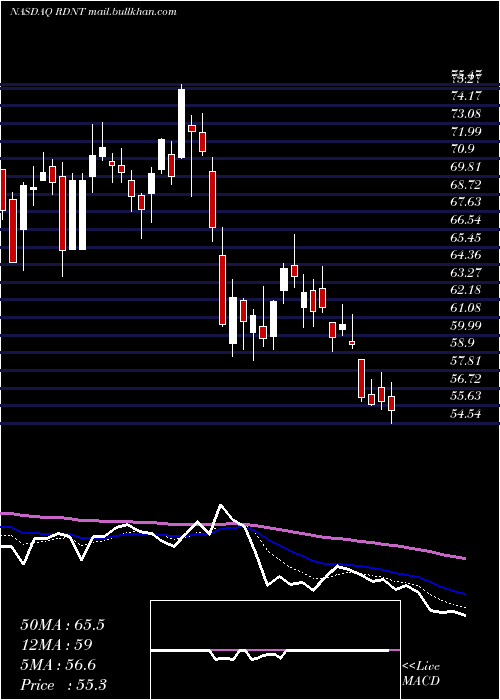The height and width of the screenshot is (700, 500).
Task: Select the 73.08 price axis label
Action: (466, 113)
